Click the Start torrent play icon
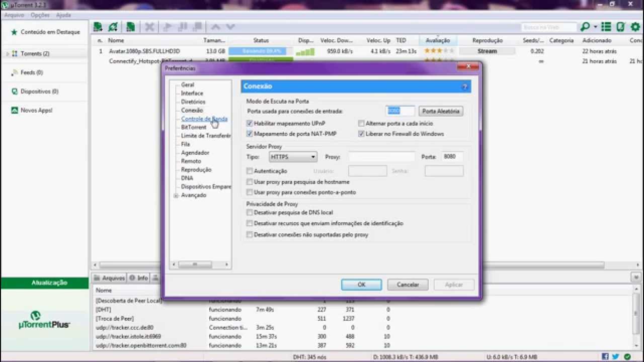This screenshot has width=644, height=362. coord(168,27)
